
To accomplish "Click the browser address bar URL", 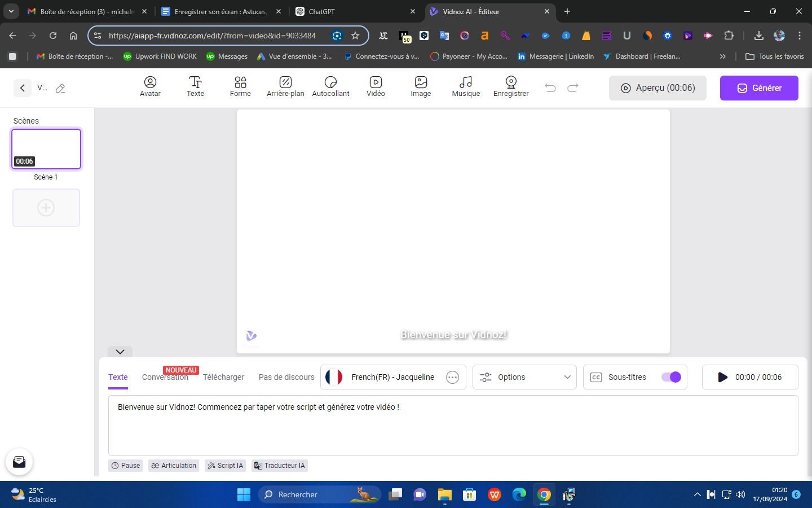I will 212,36.
